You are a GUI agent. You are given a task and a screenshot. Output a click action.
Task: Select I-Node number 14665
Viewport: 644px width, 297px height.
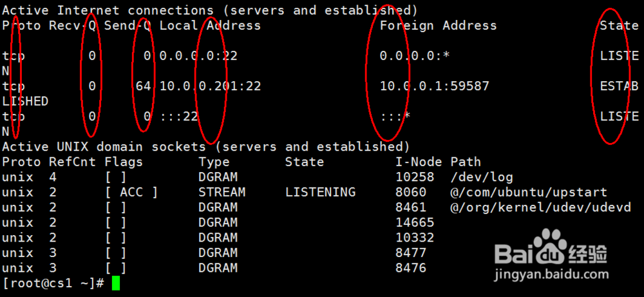click(415, 223)
